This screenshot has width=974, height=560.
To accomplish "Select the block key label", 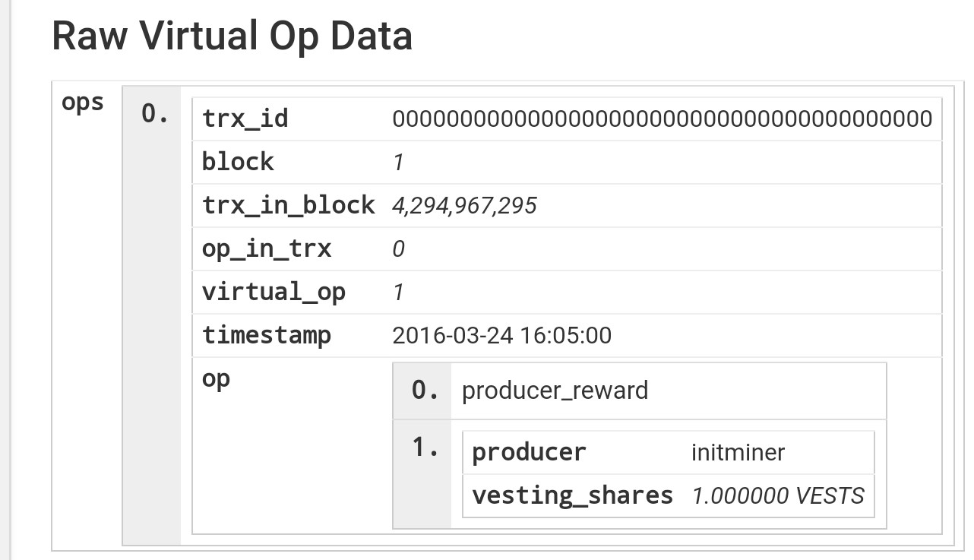I will (x=238, y=162).
